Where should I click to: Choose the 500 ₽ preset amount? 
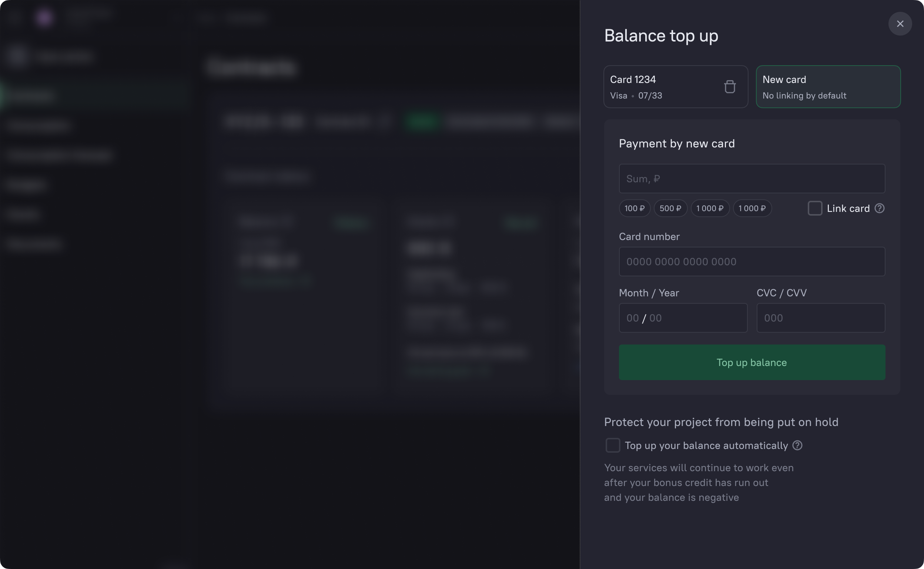(670, 208)
